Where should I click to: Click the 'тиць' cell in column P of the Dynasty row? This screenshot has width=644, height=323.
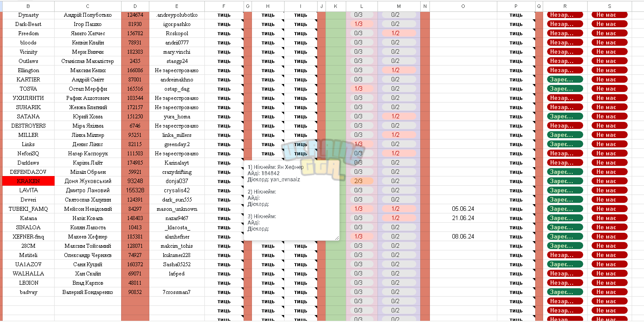tap(516, 15)
